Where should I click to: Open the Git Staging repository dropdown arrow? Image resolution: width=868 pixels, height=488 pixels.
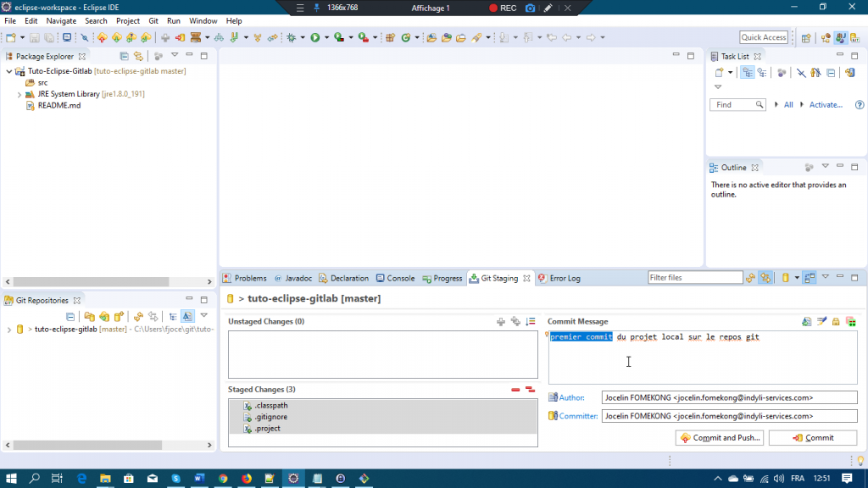point(797,278)
